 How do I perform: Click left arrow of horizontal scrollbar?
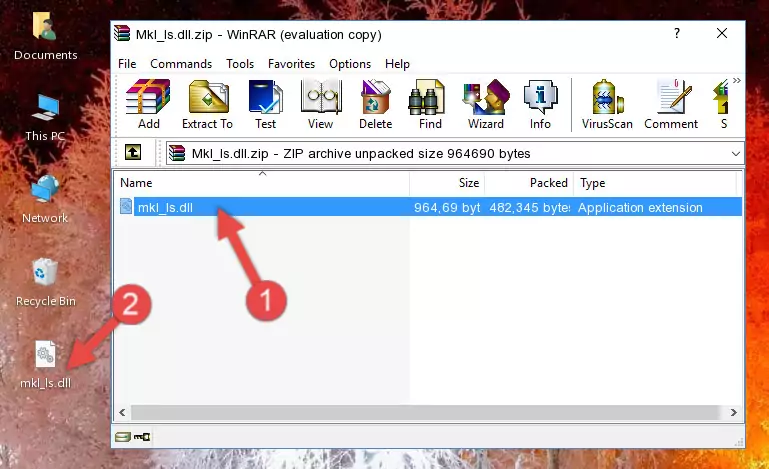pyautogui.click(x=123, y=413)
